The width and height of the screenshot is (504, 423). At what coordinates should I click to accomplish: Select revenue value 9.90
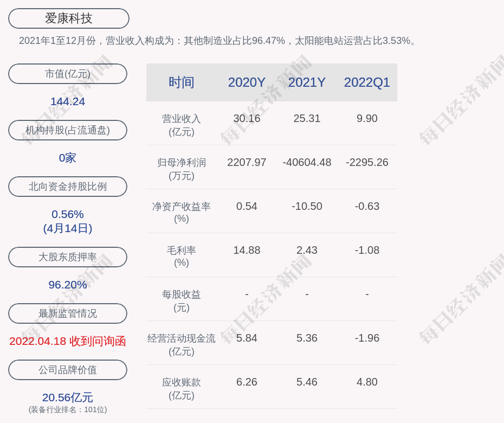click(x=367, y=118)
